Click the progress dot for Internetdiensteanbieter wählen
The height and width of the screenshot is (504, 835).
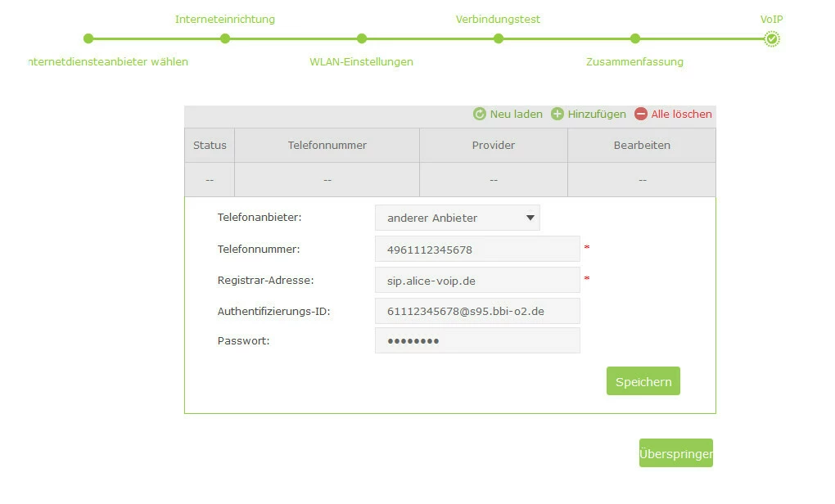pos(88,38)
